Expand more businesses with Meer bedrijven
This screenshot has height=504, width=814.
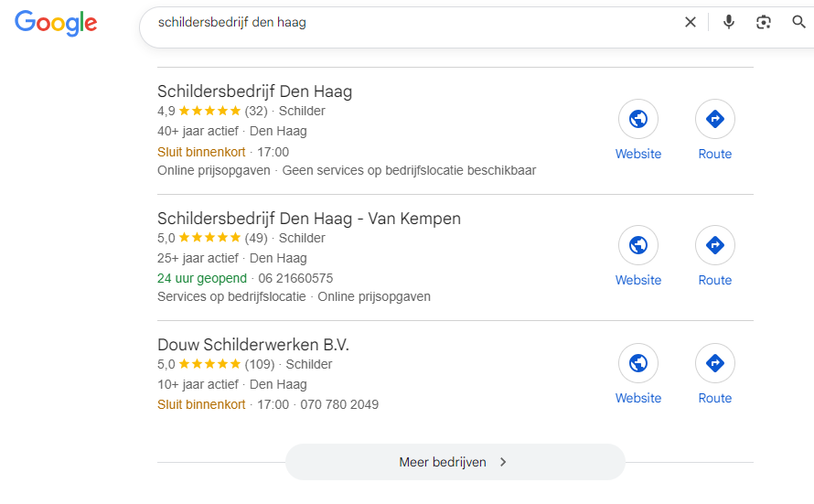(x=455, y=462)
